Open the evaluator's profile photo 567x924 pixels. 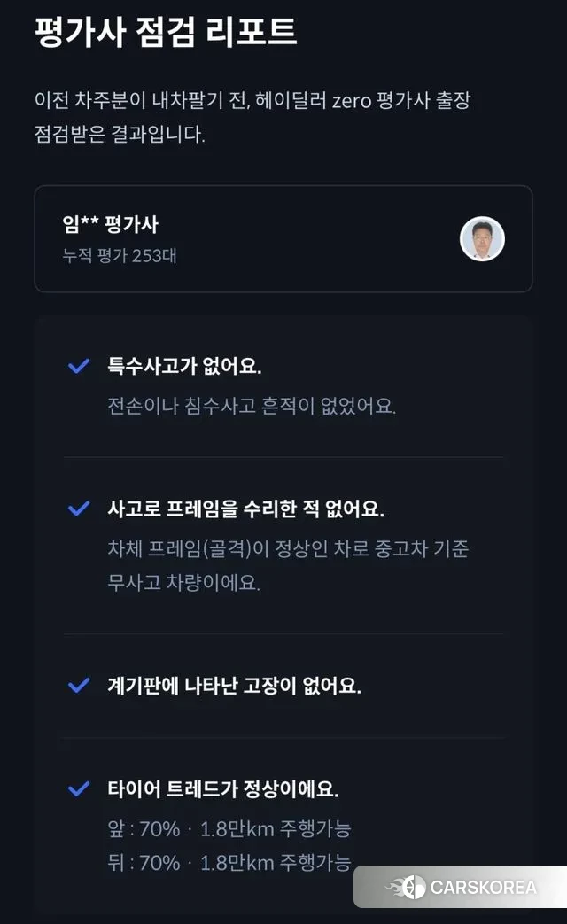(x=482, y=238)
